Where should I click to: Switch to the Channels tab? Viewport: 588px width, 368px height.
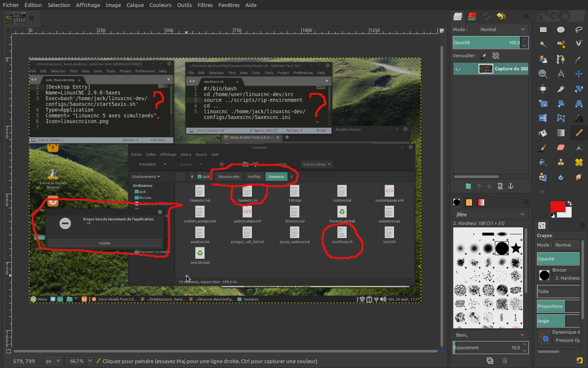[472, 16]
